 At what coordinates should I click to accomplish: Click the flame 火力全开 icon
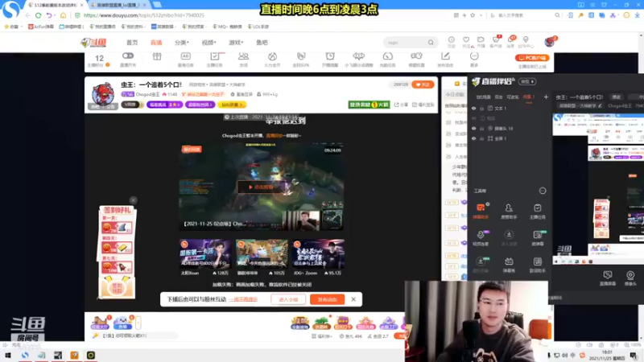(x=272, y=56)
